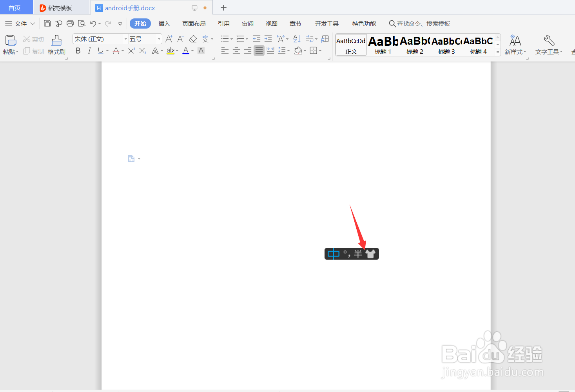Viewport: 575px width, 392px height.
Task: Select 标题 1 style
Action: pyautogui.click(x=383, y=45)
